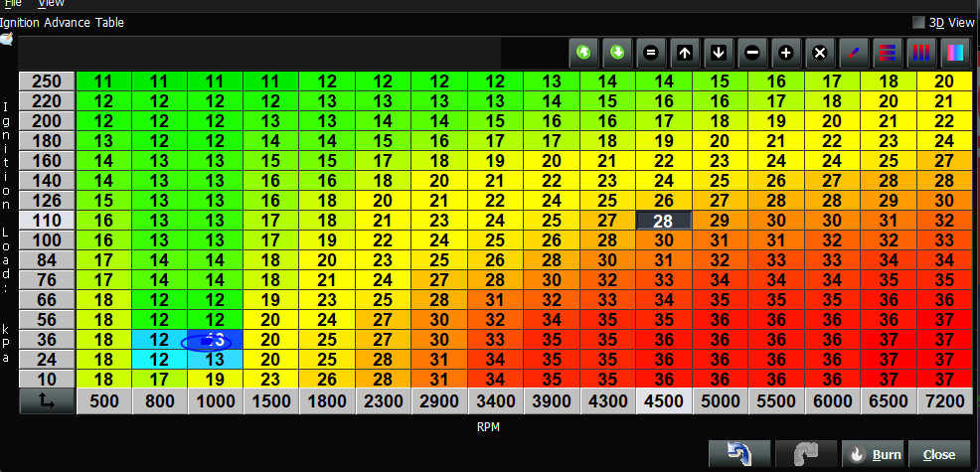Click the Close button

(x=938, y=454)
